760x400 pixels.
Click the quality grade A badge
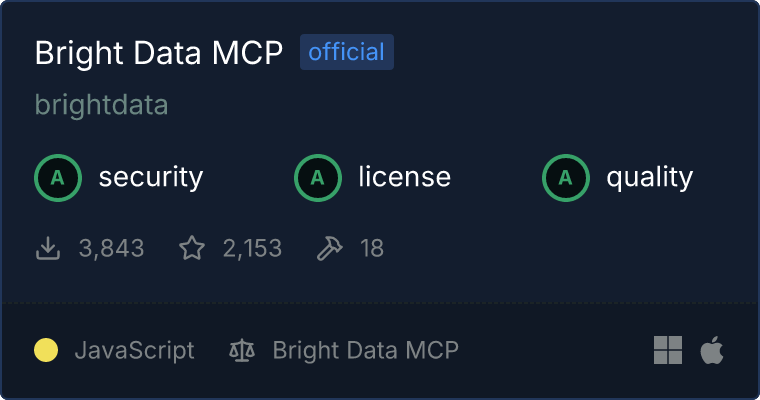click(x=566, y=178)
